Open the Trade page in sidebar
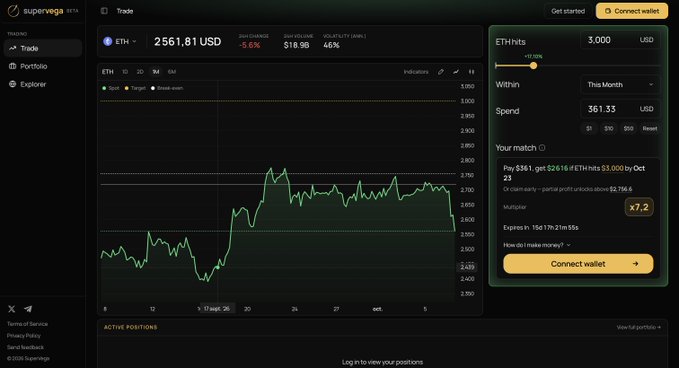 (x=42, y=48)
